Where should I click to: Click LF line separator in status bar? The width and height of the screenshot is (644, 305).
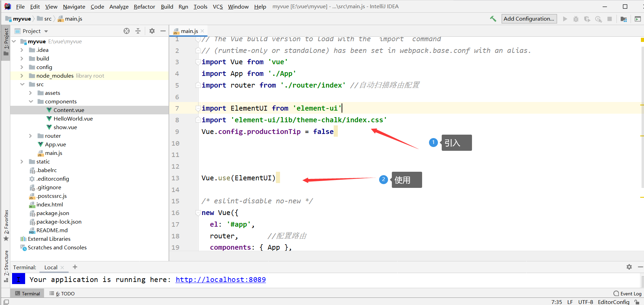570,302
